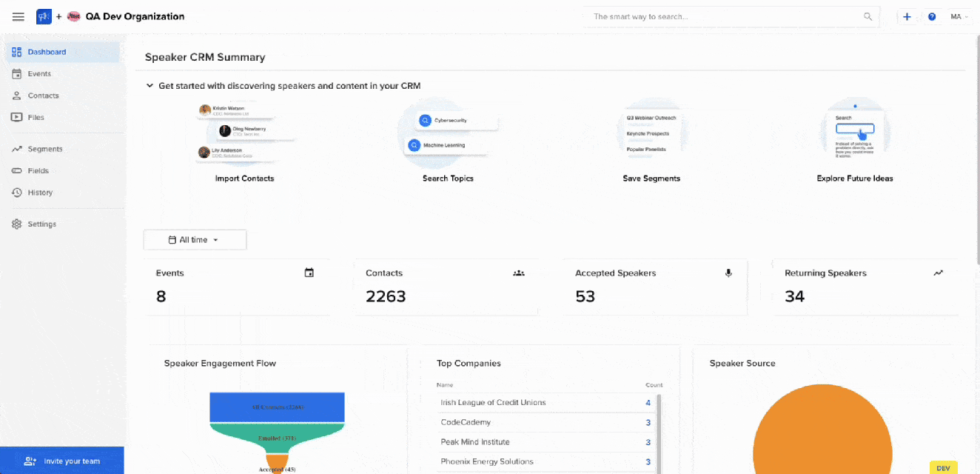Open the hamburger navigation menu

point(19,16)
